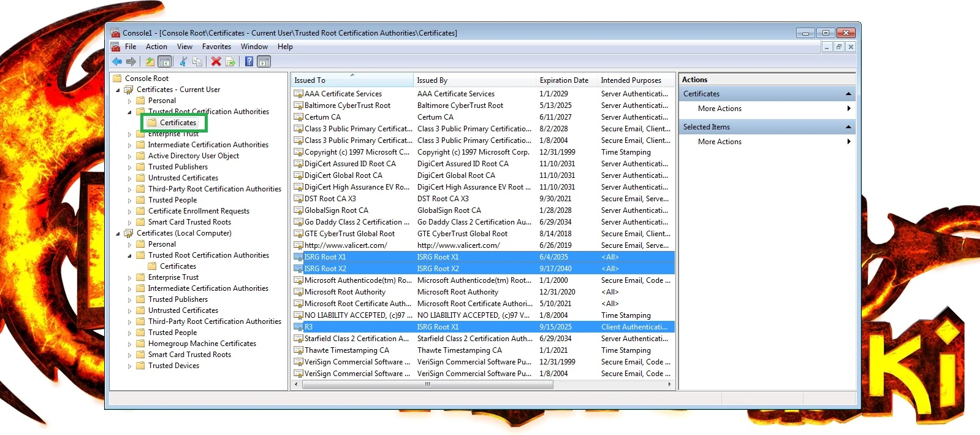Select http://www.valicert.com/ certificate row
The width and height of the screenshot is (980, 435).
[483, 245]
